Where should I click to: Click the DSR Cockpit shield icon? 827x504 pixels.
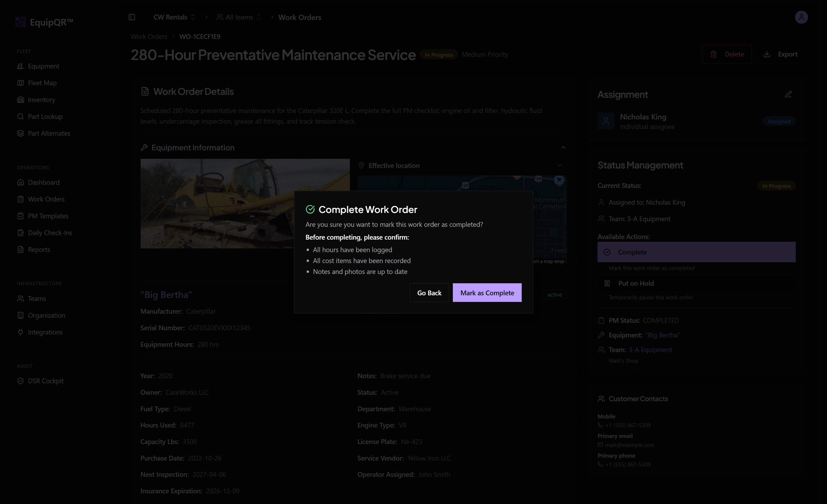(21, 381)
